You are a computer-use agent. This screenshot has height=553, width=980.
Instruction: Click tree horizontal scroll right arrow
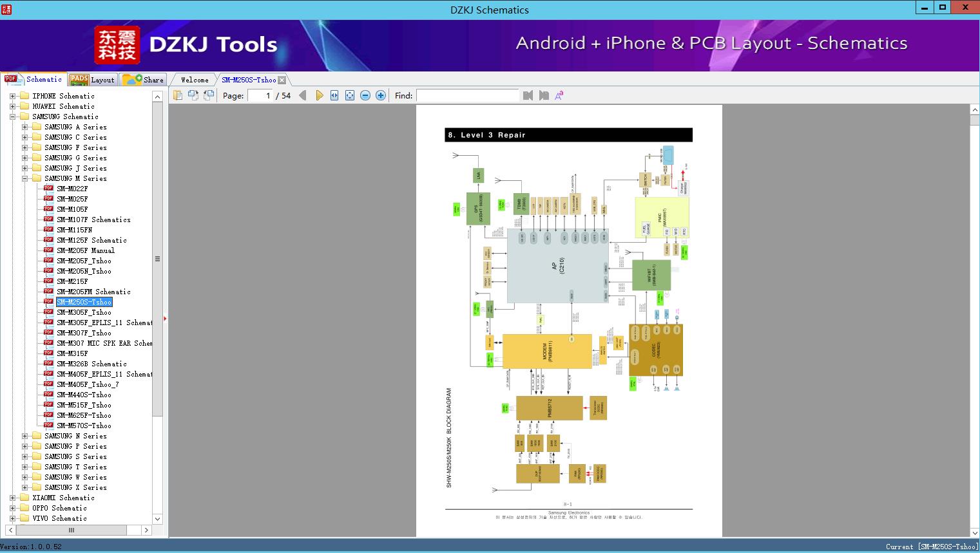[146, 530]
